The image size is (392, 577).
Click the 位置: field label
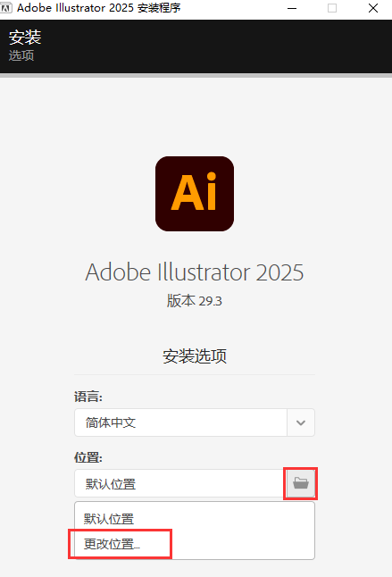point(88,457)
